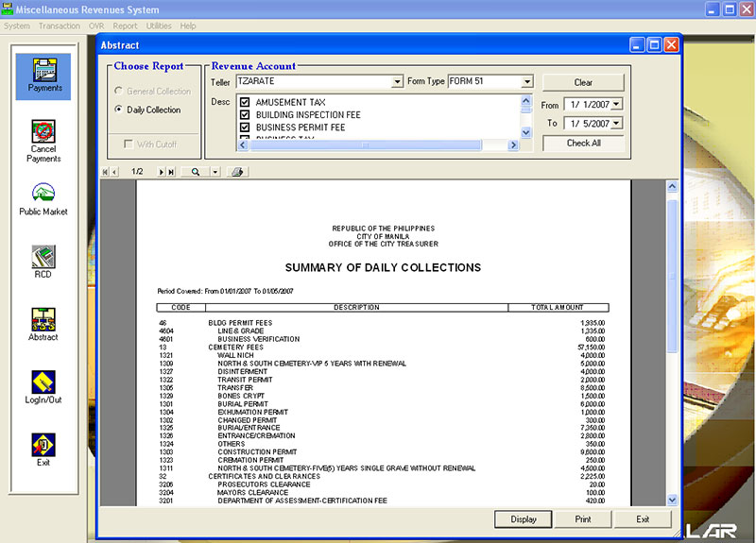Screen dimensions: 756x543
Task: Open the Help menu
Action: (188, 26)
